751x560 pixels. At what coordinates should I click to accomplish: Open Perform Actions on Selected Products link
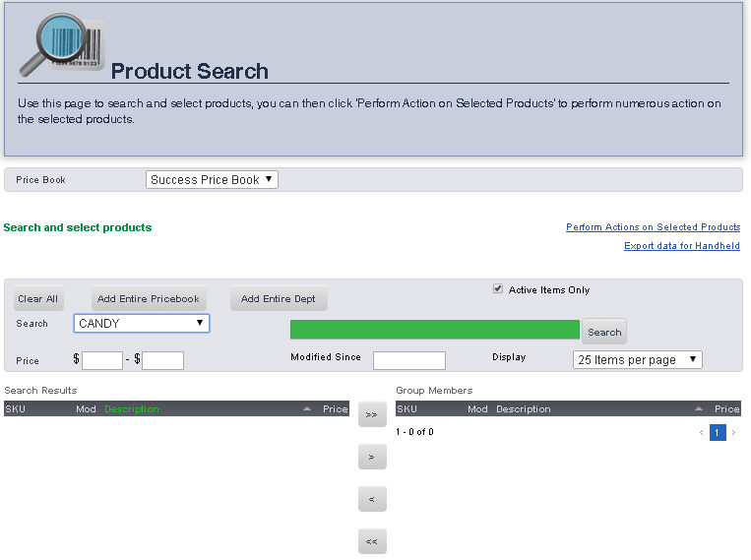(653, 227)
